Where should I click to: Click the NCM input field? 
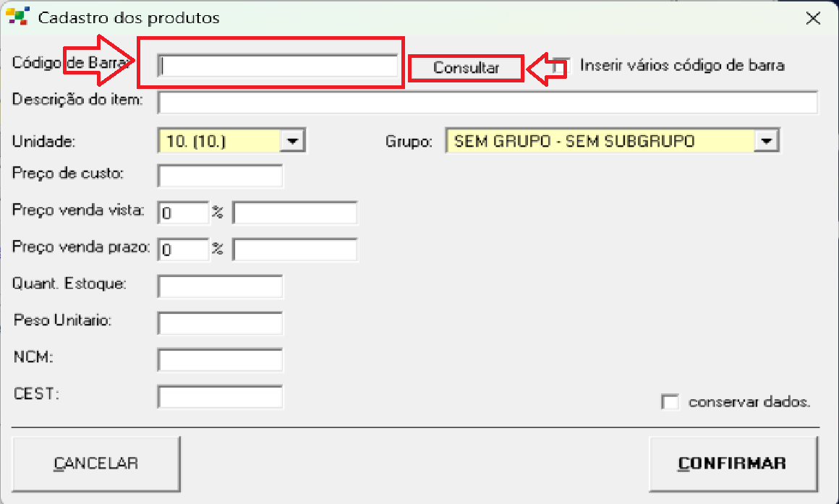(220, 359)
